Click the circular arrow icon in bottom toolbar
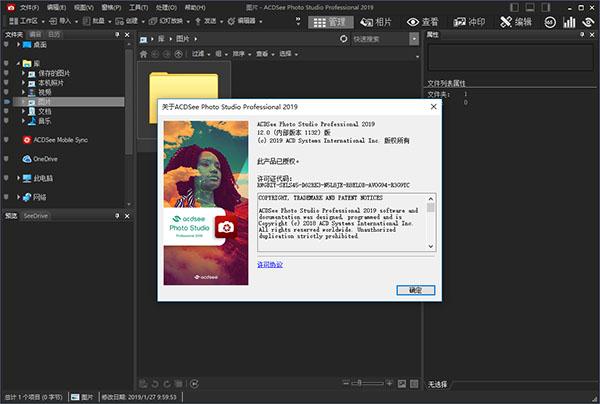600x404 pixels. 194,384
